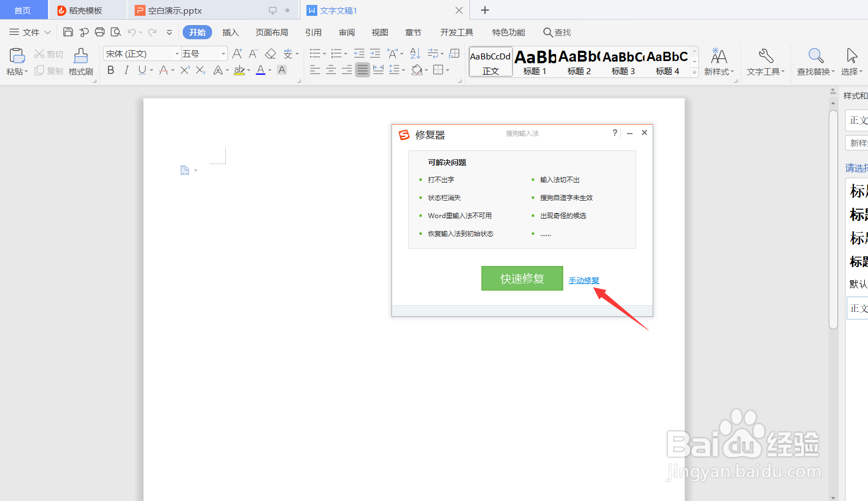Click the Superscript X² icon
The image size is (868, 501).
[185, 70]
